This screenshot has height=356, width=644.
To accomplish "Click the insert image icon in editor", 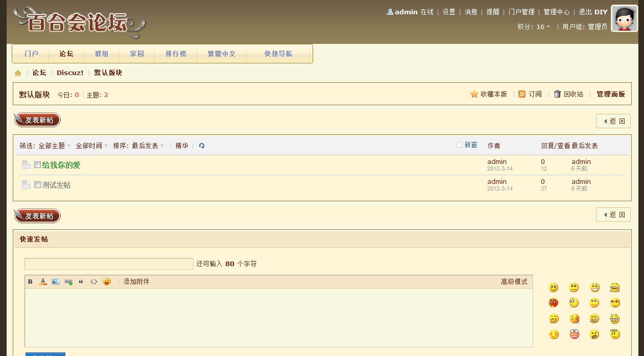I will [56, 281].
